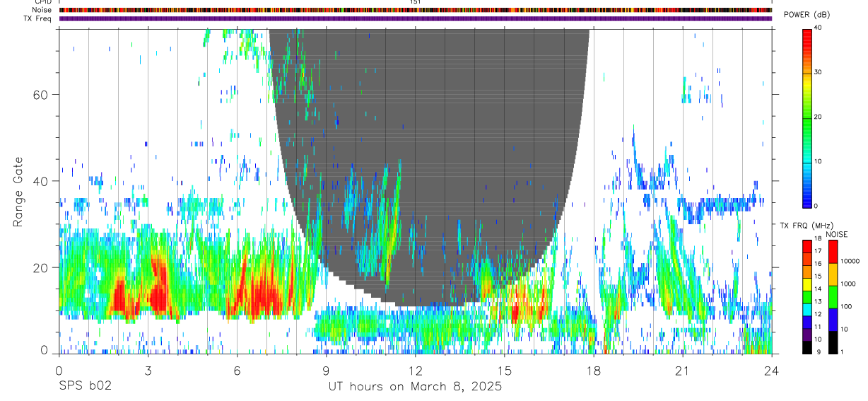This screenshot has width=868, height=401.
Task: Pick the cyan 12 MHz swatch in TX FRQ legend
Action: click(807, 308)
